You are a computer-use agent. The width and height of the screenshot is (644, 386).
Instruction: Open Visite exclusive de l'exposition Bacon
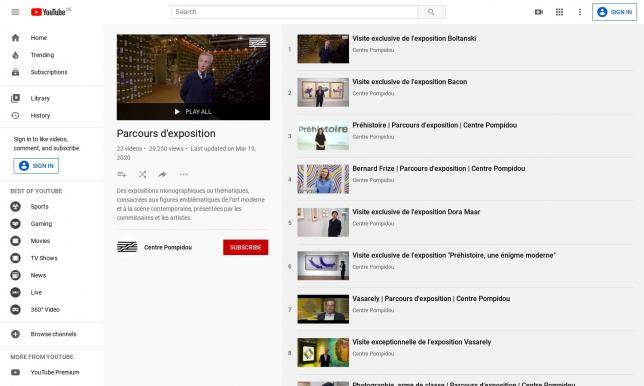(409, 82)
